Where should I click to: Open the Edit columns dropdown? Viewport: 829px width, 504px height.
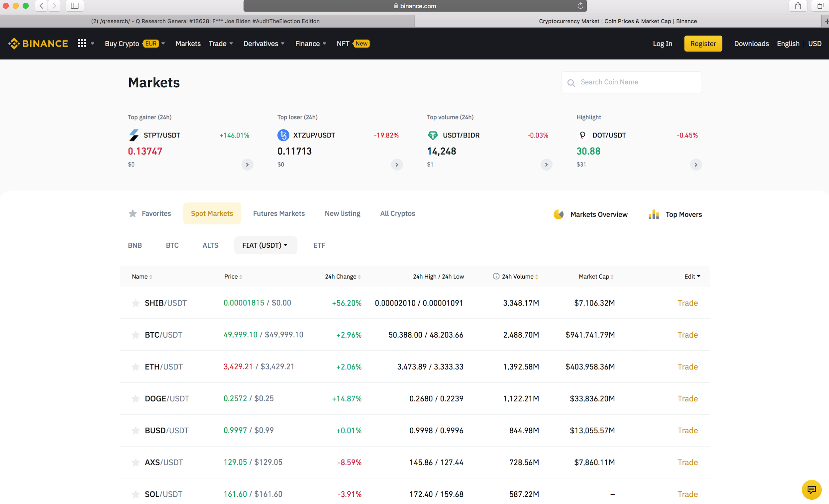[692, 276]
